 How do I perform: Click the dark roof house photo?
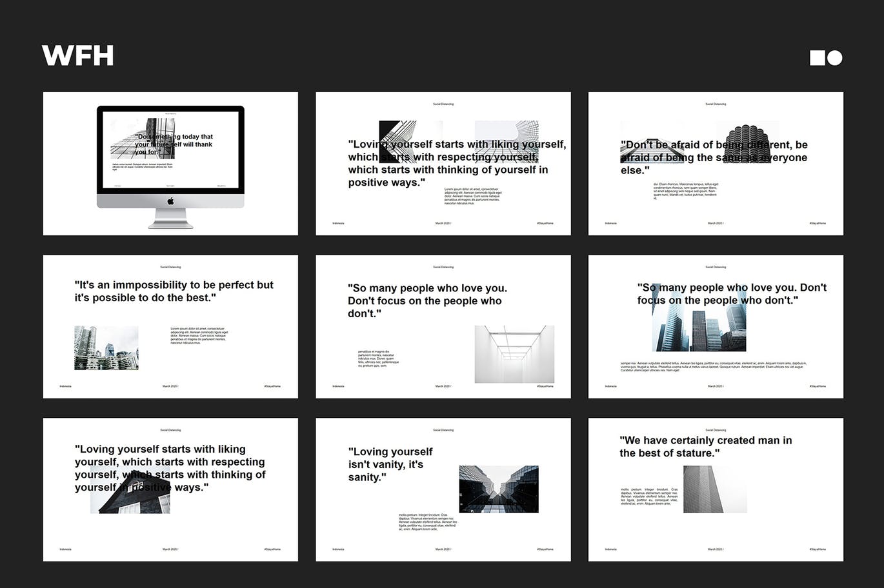tap(132, 498)
